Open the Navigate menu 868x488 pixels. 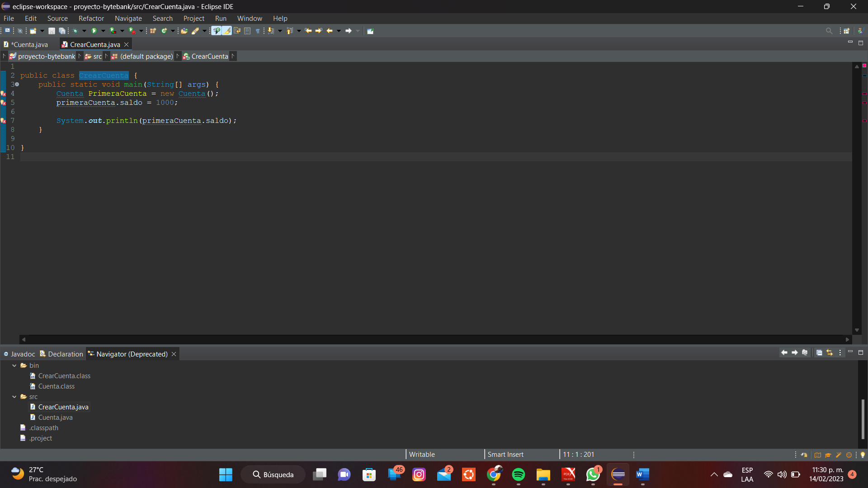tap(128, 19)
